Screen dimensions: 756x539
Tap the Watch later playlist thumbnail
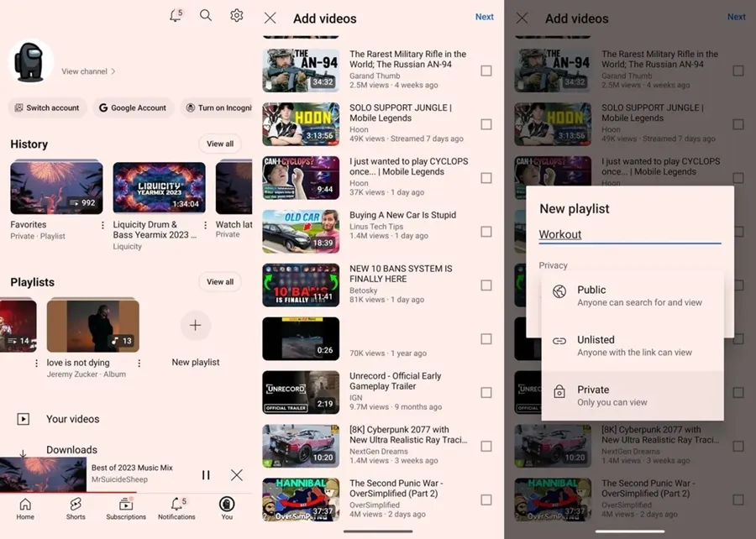point(234,187)
